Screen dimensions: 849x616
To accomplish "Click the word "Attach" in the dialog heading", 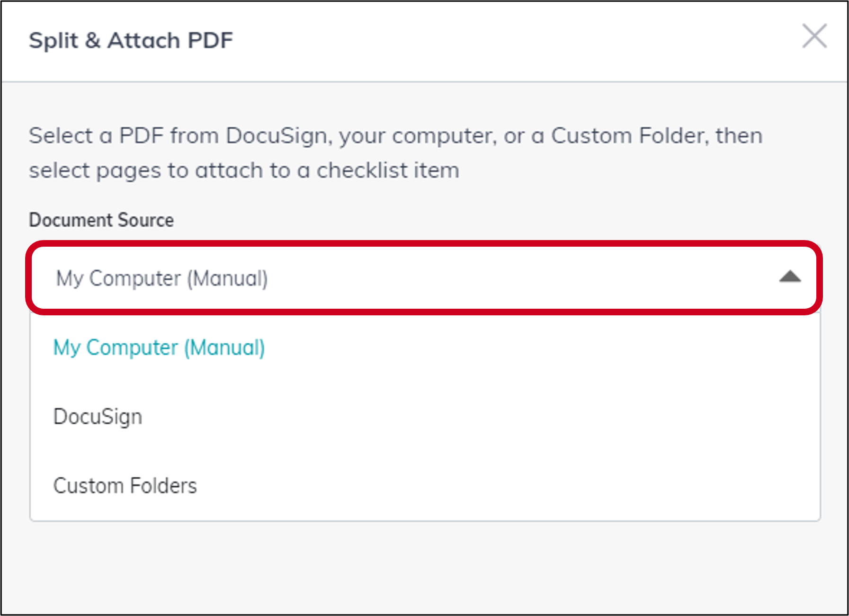I will click(144, 40).
